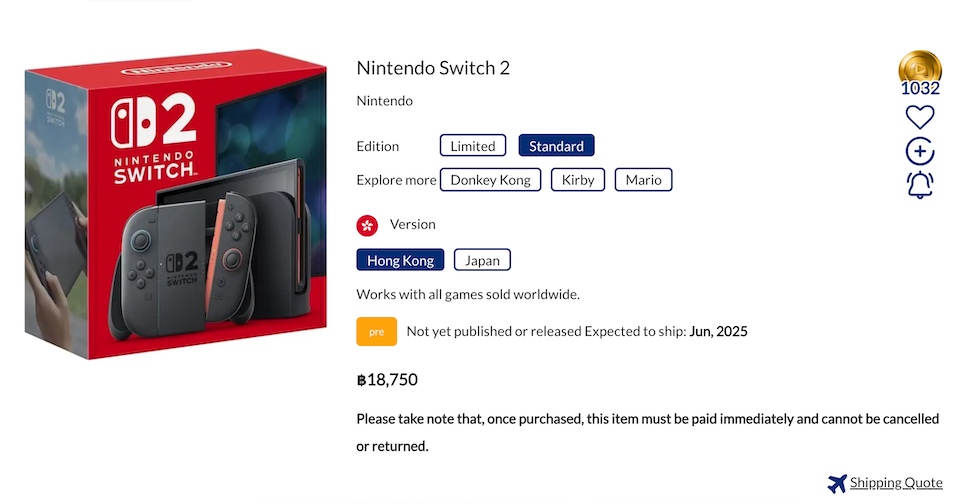Image resolution: width=968 pixels, height=504 pixels.
Task: Click the Hong Kong flag icon
Action: point(367,225)
